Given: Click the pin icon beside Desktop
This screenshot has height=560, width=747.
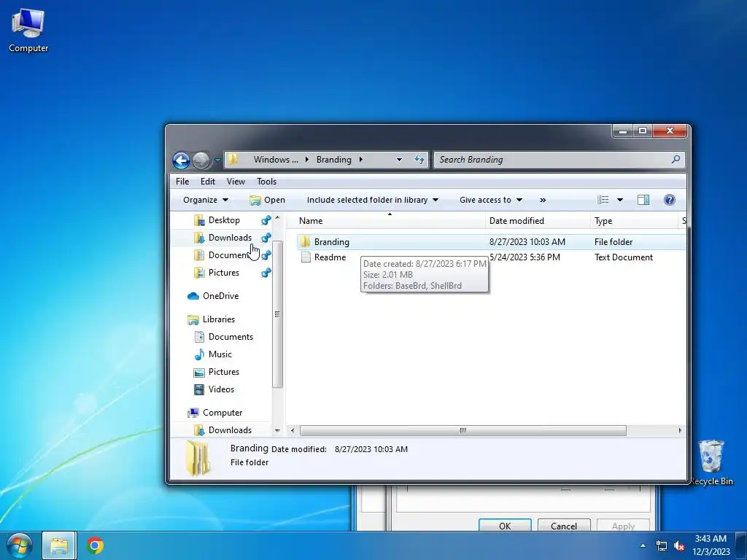Looking at the screenshot, I should [266, 220].
